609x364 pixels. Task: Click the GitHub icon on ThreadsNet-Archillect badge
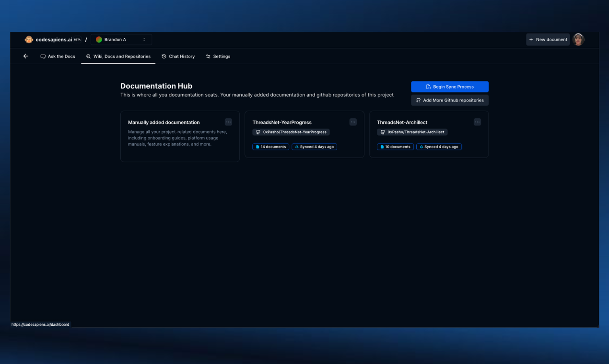click(382, 132)
